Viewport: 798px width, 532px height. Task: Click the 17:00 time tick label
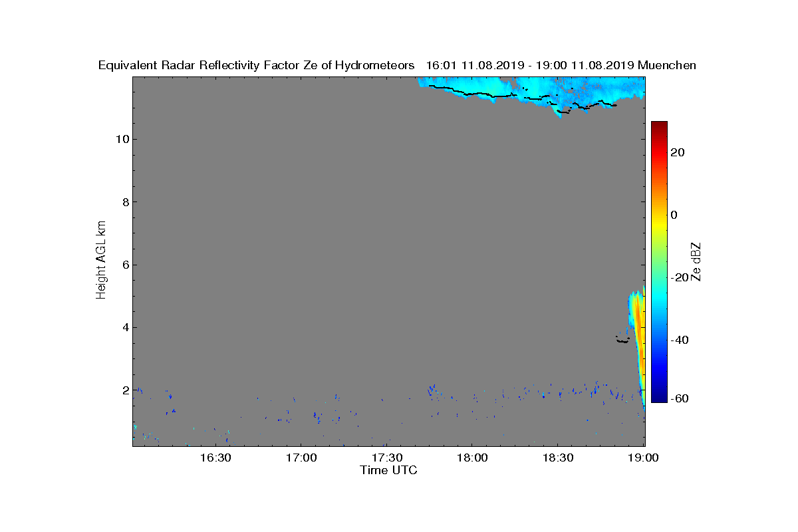tap(301, 458)
